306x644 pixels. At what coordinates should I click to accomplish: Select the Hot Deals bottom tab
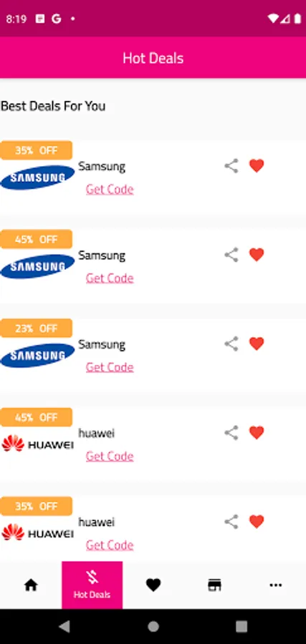click(x=92, y=585)
